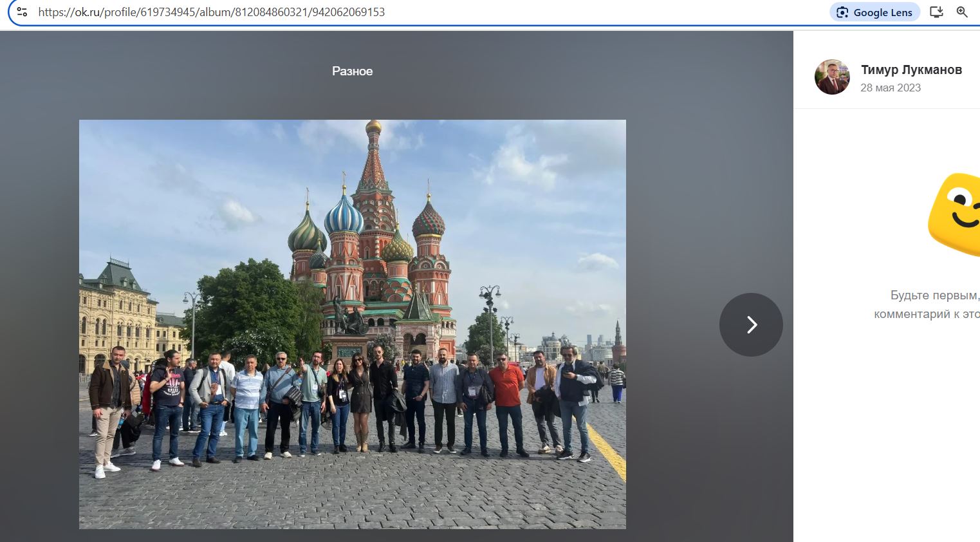
Task: Open Тимур Лукманов profile name link
Action: point(911,70)
